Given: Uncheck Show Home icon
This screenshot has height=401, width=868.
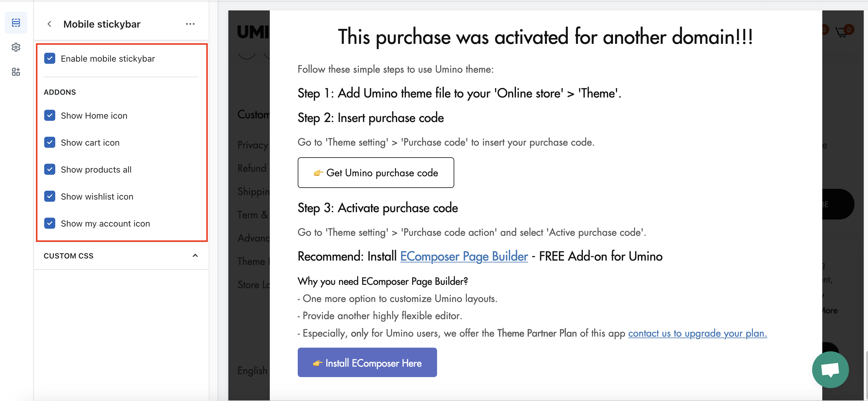Looking at the screenshot, I should coord(50,116).
